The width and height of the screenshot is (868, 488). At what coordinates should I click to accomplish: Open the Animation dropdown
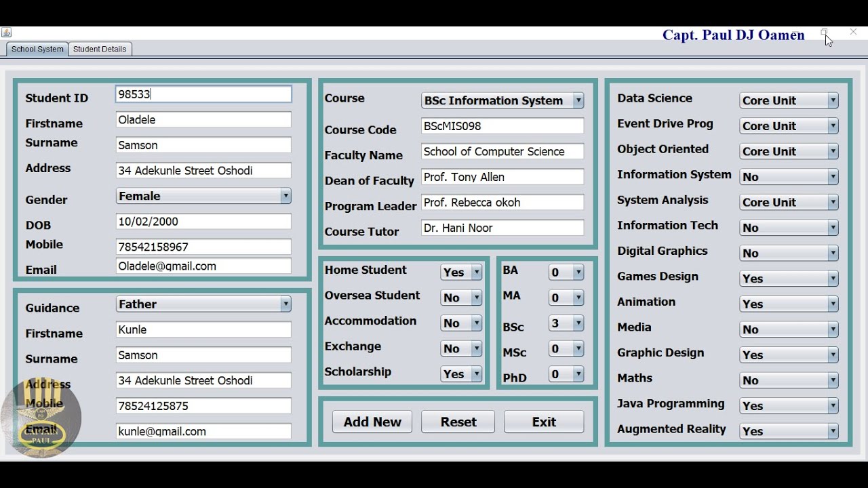(x=789, y=304)
